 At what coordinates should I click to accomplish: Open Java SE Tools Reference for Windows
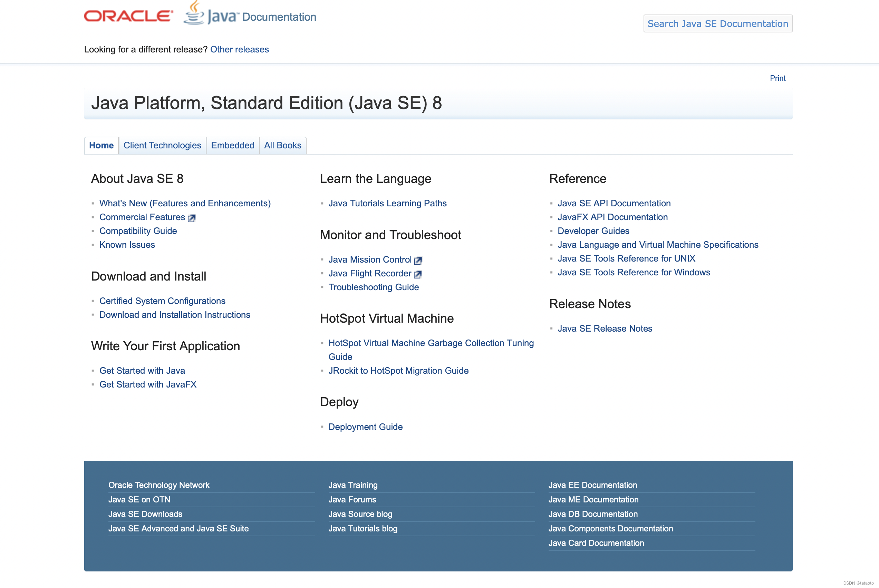point(634,273)
